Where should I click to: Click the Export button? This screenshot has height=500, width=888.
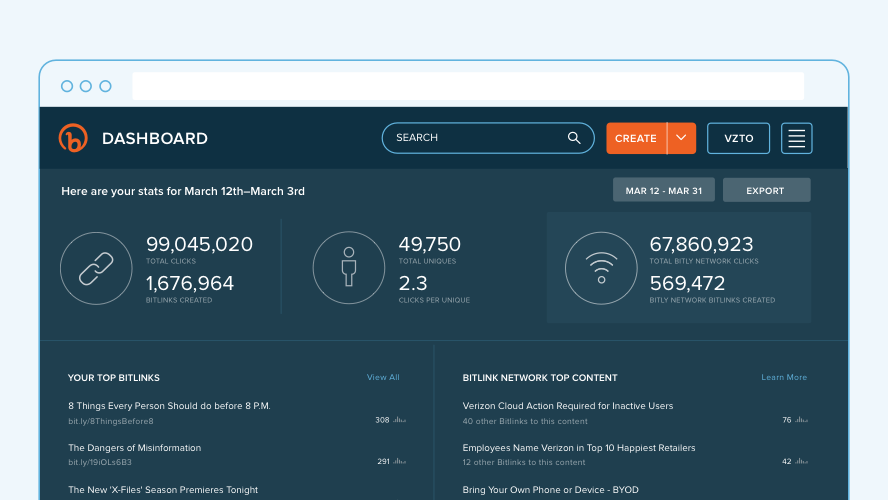click(x=766, y=190)
